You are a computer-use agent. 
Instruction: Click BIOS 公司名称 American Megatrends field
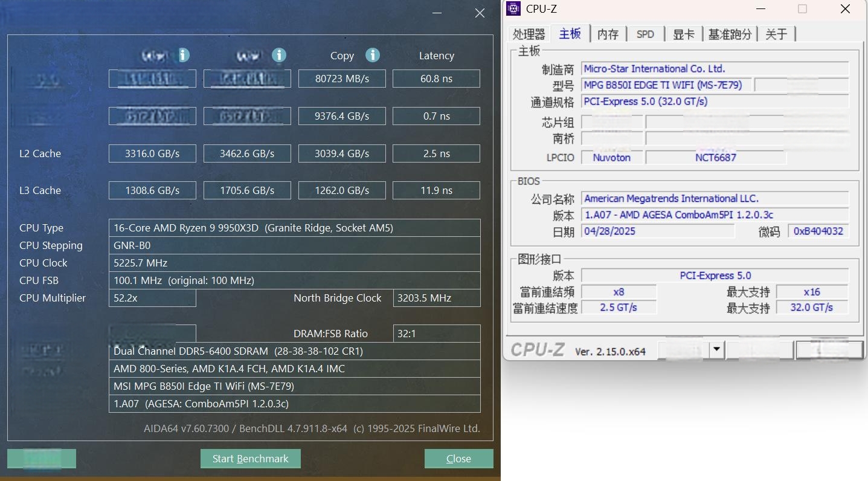tap(715, 199)
